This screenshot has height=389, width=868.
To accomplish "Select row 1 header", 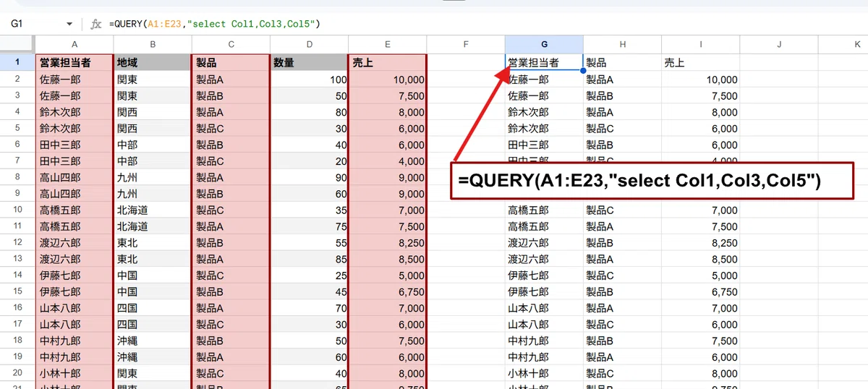I will pyautogui.click(x=17, y=62).
